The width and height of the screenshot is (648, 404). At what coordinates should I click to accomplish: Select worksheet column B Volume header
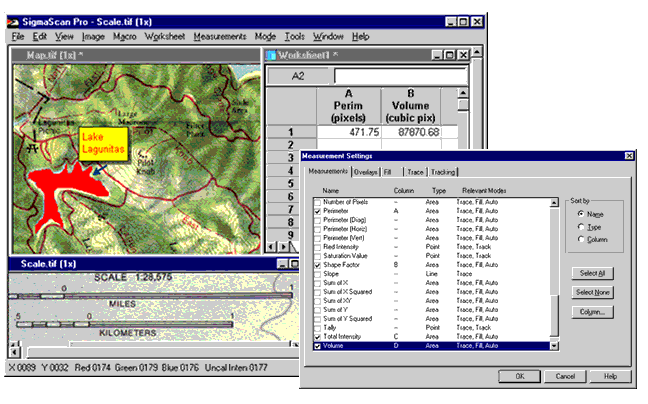point(410,106)
